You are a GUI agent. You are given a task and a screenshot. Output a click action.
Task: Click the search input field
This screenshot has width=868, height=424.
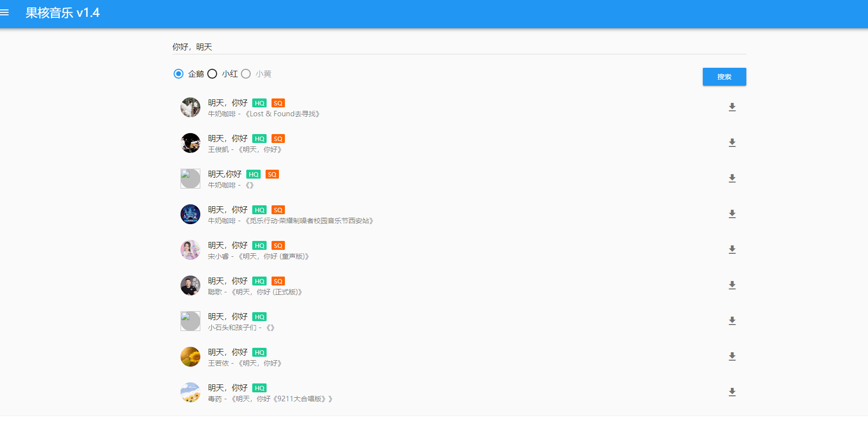coord(459,47)
